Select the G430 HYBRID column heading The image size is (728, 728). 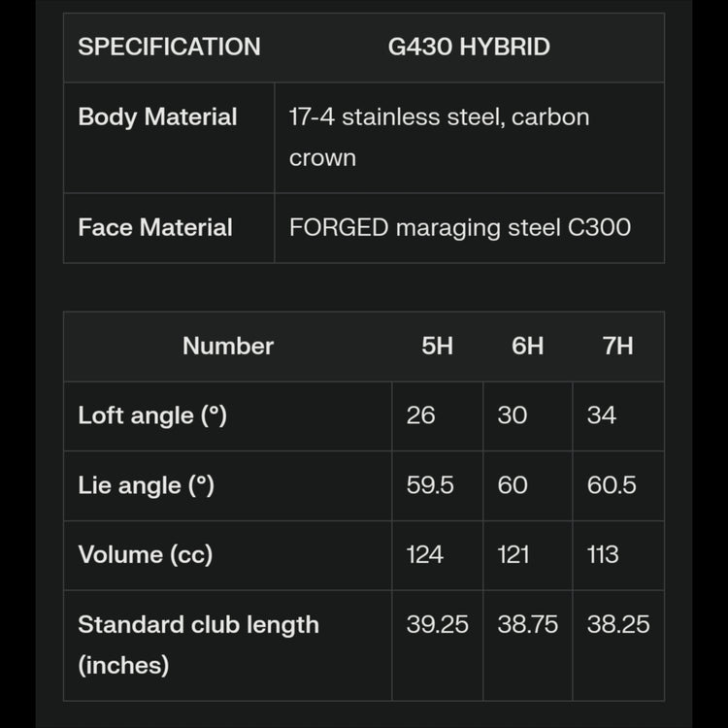tap(469, 47)
